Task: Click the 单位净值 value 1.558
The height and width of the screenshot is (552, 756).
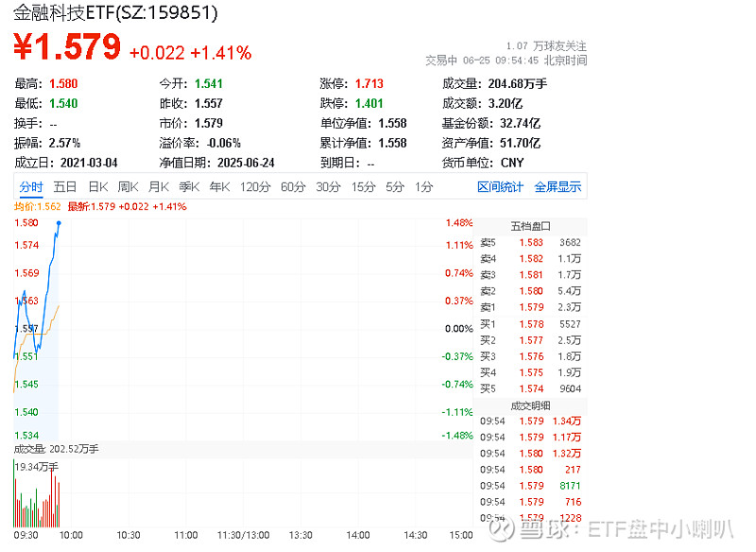Action: [x=392, y=124]
